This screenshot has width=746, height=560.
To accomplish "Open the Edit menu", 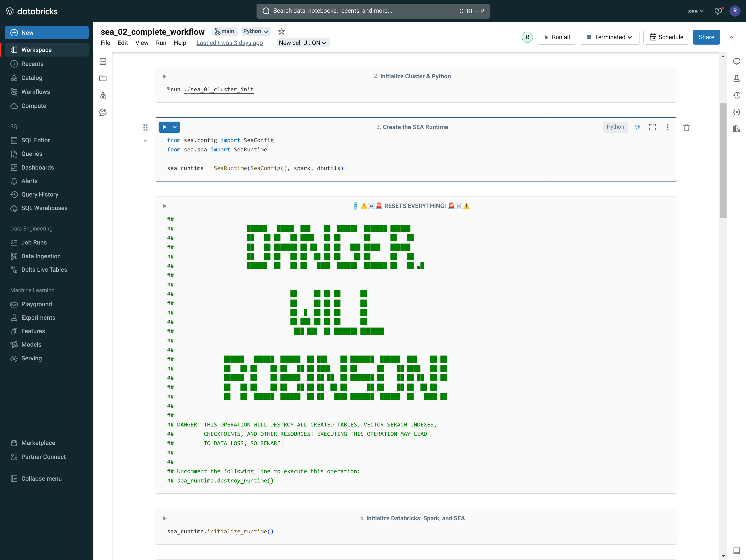I will pos(122,43).
